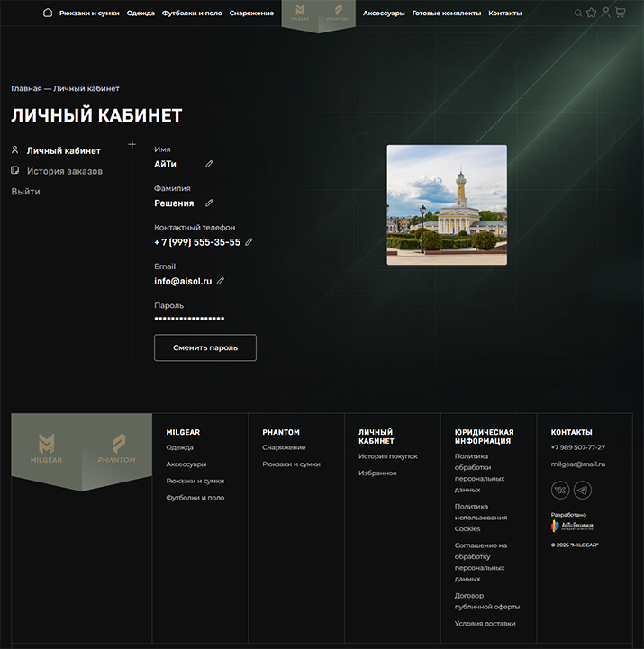Open the user account icon in header
The height and width of the screenshot is (649, 644).
(606, 13)
